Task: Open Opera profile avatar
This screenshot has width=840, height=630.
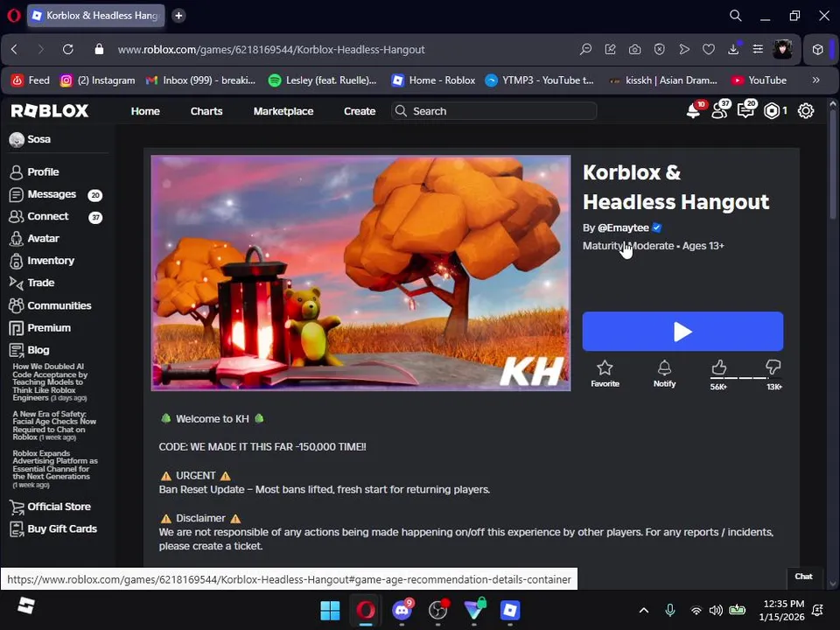Action: (x=782, y=49)
